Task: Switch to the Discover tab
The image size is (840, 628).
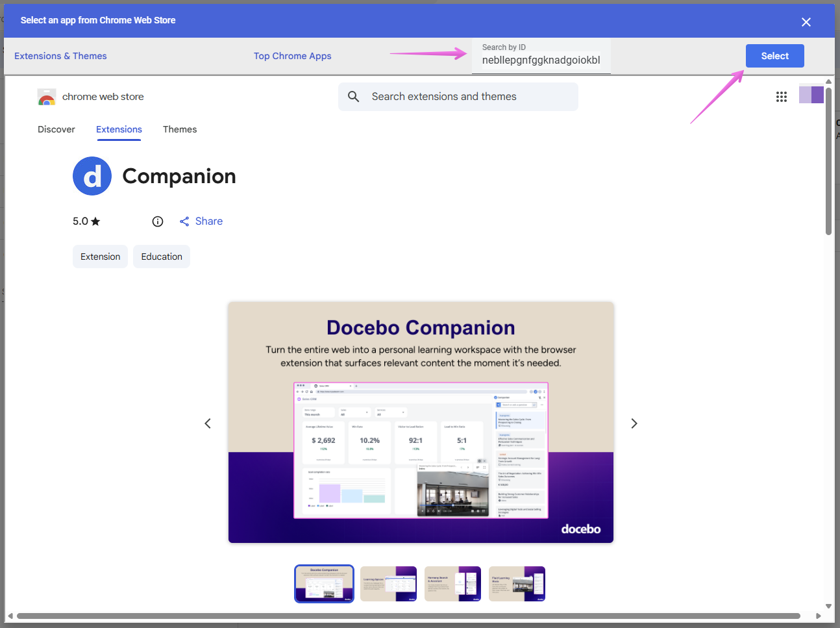Action: (x=56, y=129)
